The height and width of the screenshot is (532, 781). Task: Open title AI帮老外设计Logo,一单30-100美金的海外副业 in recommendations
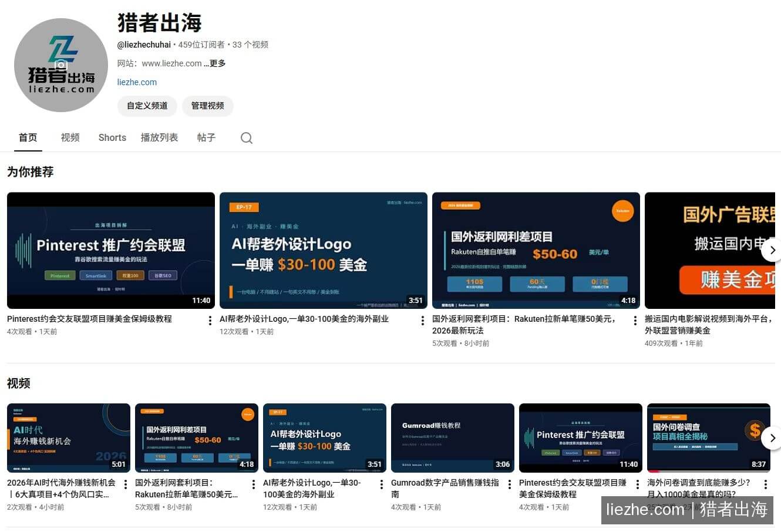coord(304,319)
